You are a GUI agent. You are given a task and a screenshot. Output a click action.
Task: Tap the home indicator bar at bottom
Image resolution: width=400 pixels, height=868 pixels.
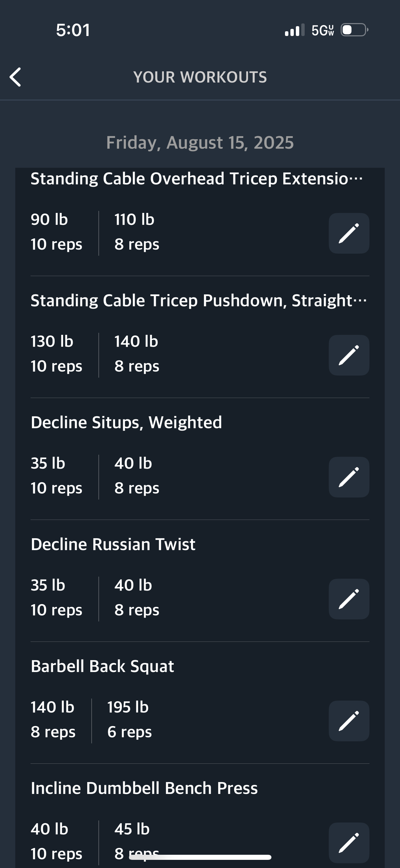click(200, 857)
